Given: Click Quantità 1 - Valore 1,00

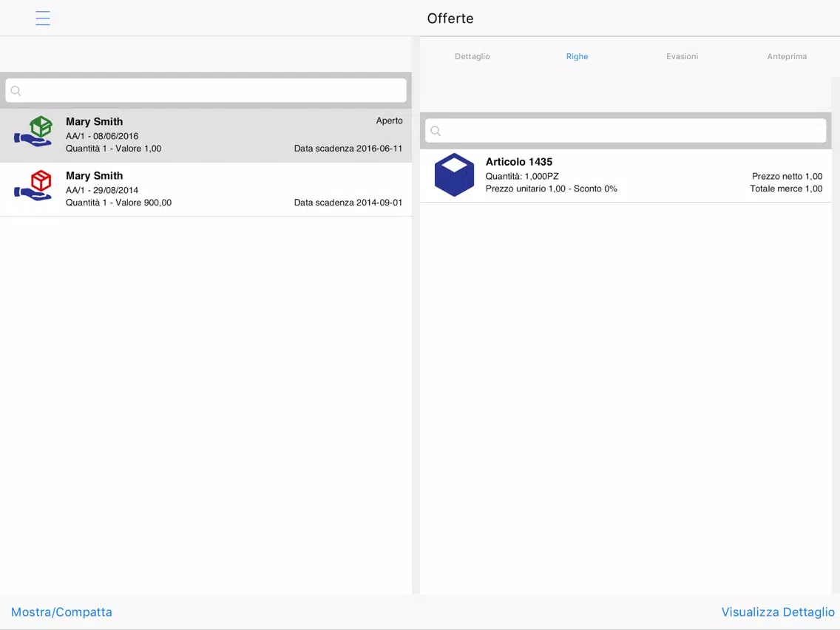Looking at the screenshot, I should (x=114, y=149).
